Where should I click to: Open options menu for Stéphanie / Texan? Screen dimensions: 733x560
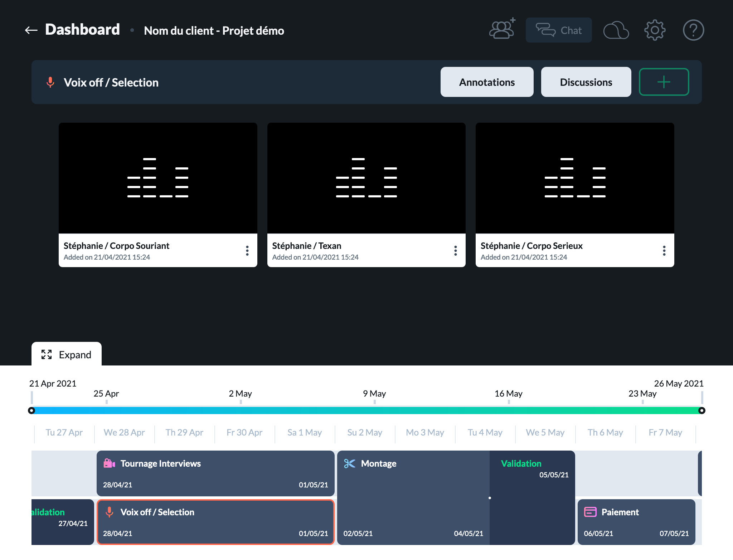point(455,251)
